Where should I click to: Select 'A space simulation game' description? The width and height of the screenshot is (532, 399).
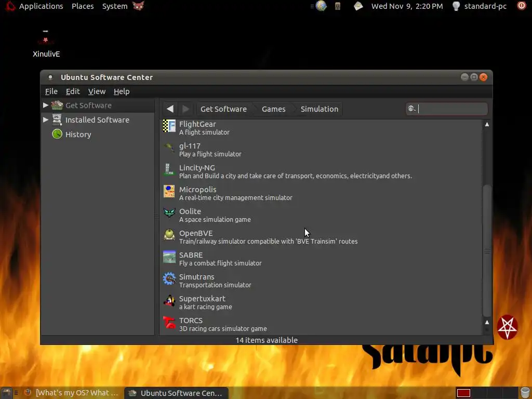[215, 220]
